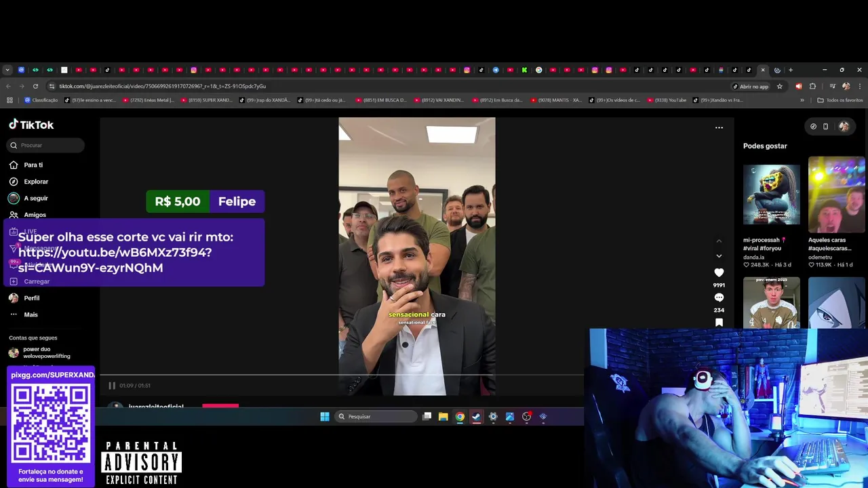Open the tab search dropdown arrow
Screen dimensions: 868x488
point(7,70)
